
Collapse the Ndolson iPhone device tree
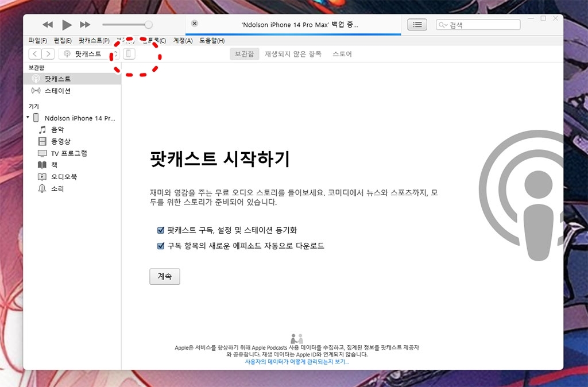click(x=28, y=117)
